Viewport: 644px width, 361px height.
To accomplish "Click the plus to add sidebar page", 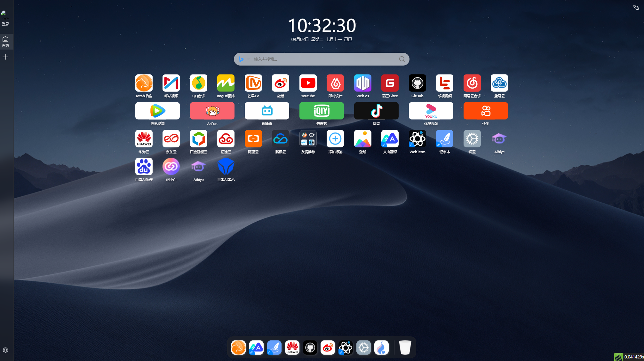I will [x=5, y=57].
